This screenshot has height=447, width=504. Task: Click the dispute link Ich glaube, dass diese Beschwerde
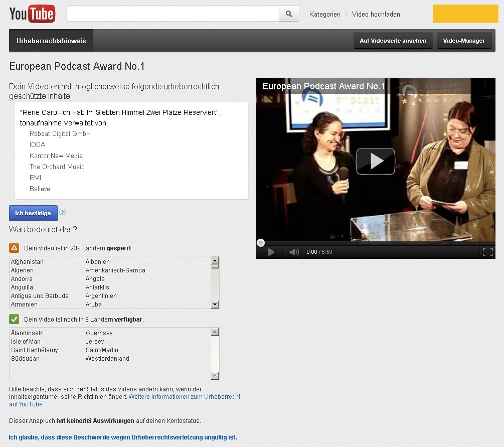[122, 437]
